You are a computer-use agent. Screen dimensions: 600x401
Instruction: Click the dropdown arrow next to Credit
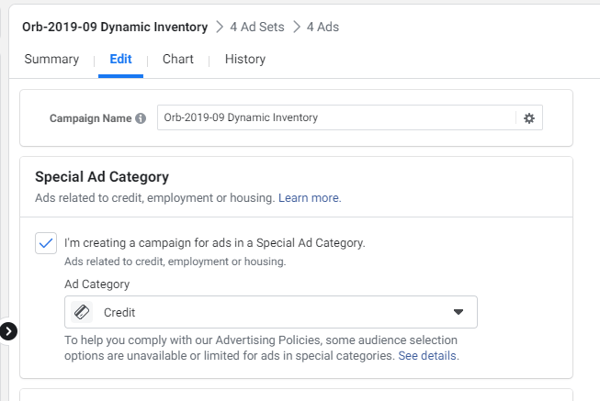tap(458, 312)
